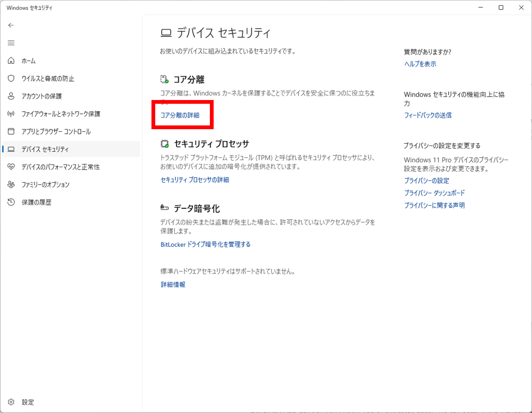Click BitLocker ドライブ暗号化を管理する link

click(205, 244)
